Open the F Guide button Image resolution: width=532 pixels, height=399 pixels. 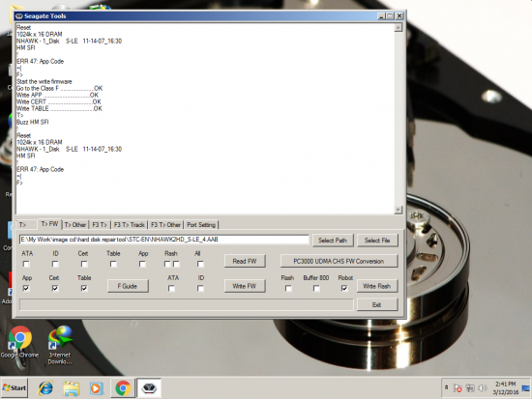pyautogui.click(x=128, y=286)
